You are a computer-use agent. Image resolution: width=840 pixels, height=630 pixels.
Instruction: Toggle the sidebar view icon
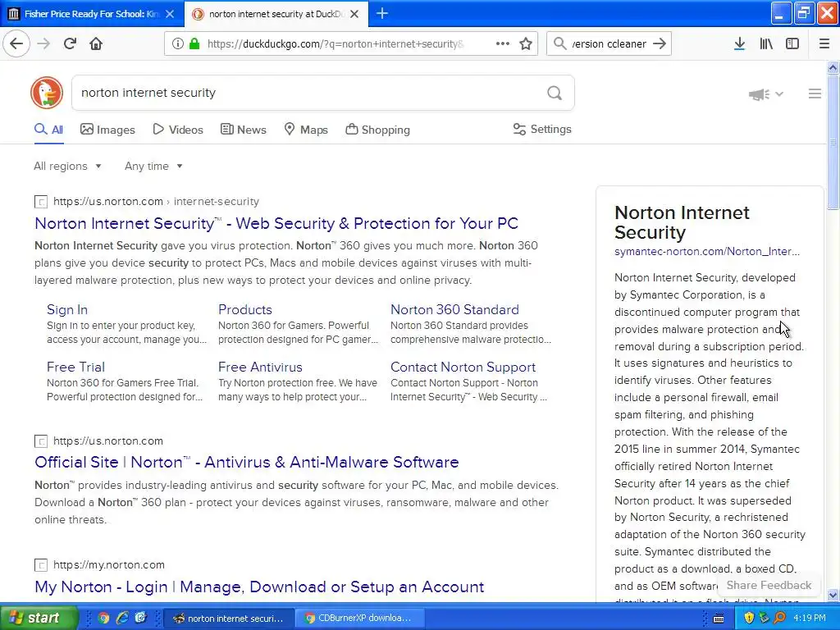pos(792,43)
